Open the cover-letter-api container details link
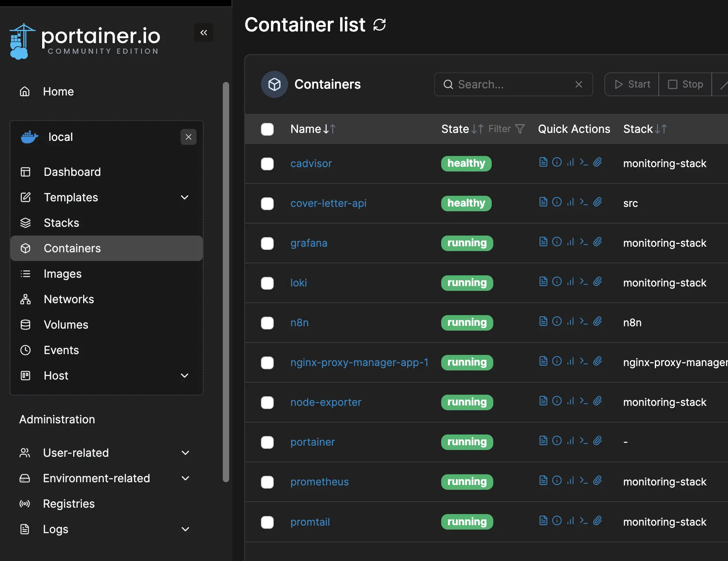The image size is (728, 561). point(329,203)
